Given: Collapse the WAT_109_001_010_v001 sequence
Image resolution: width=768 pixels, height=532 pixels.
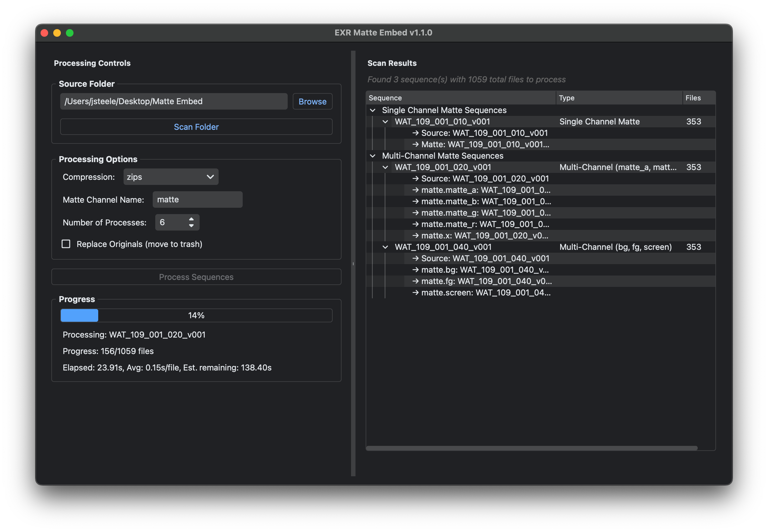Looking at the screenshot, I should pyautogui.click(x=386, y=121).
